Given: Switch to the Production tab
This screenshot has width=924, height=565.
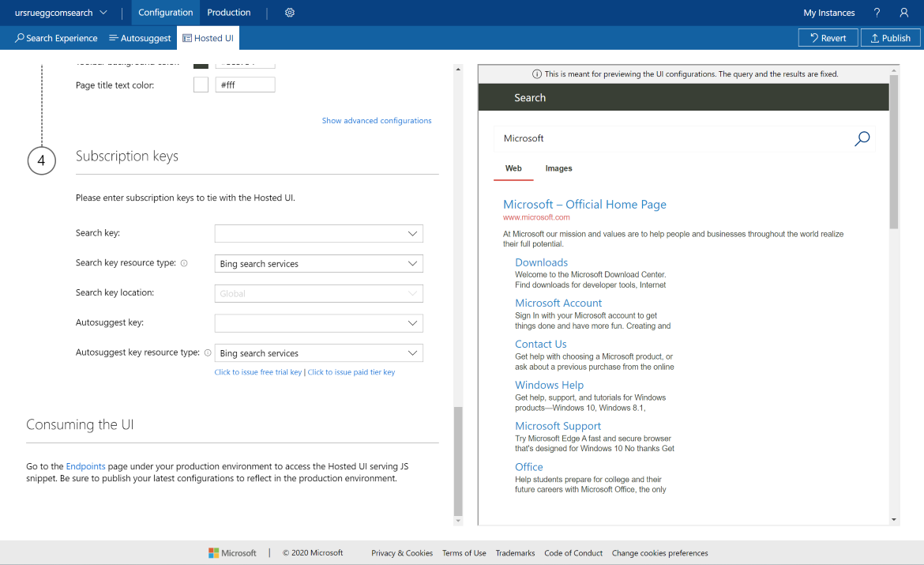Looking at the screenshot, I should pos(229,13).
